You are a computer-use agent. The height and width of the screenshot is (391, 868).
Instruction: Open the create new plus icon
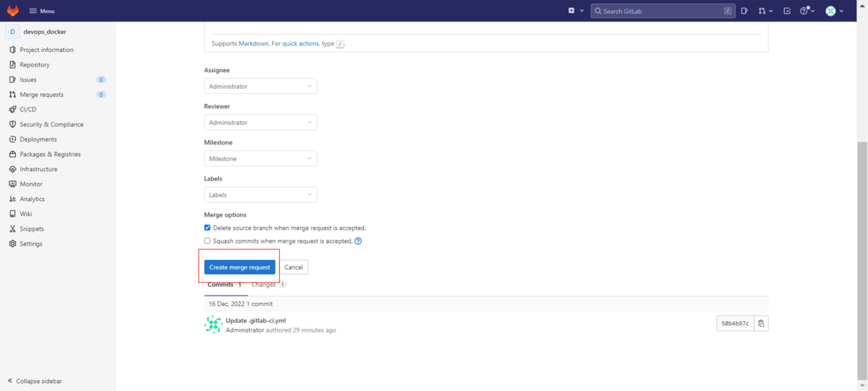click(x=572, y=11)
